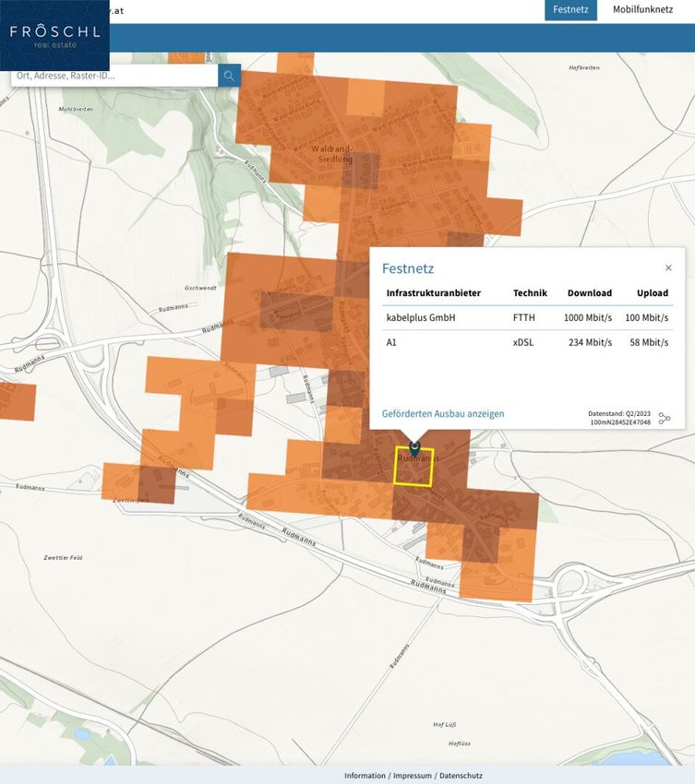Focus the address search input field

click(x=115, y=76)
